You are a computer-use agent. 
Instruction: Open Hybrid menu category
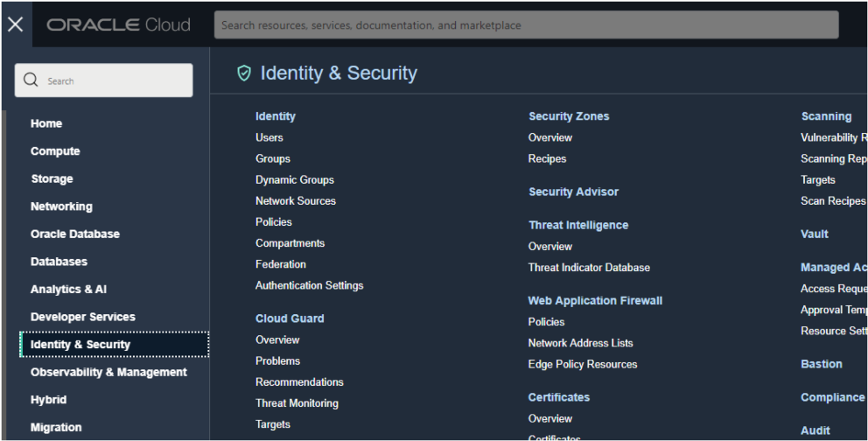click(48, 400)
